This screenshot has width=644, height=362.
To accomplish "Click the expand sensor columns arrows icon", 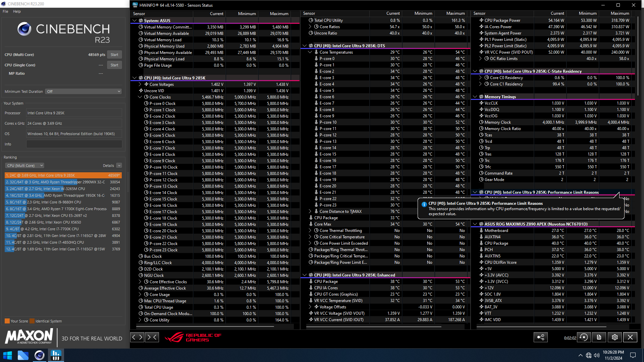I will click(x=137, y=337).
